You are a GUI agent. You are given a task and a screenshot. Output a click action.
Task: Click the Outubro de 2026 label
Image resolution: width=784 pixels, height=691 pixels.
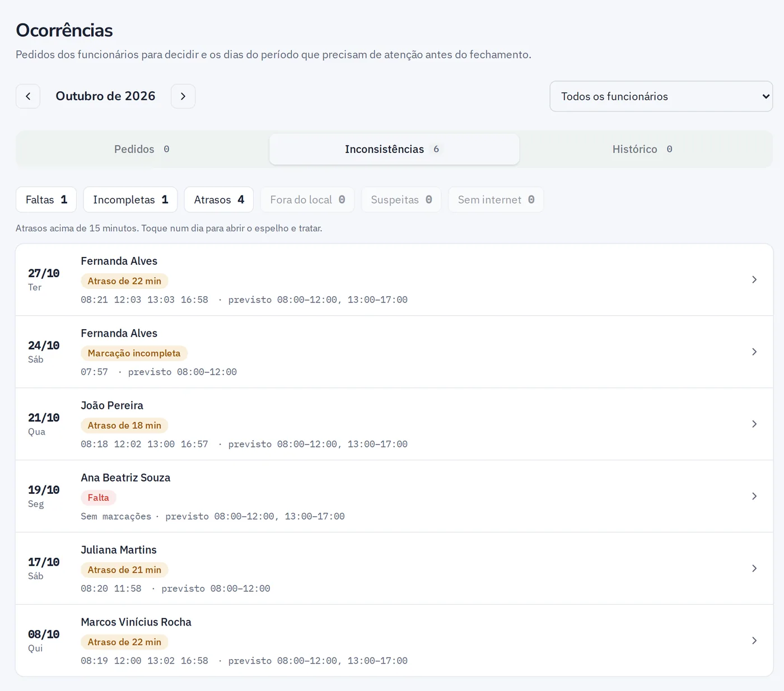click(x=105, y=96)
